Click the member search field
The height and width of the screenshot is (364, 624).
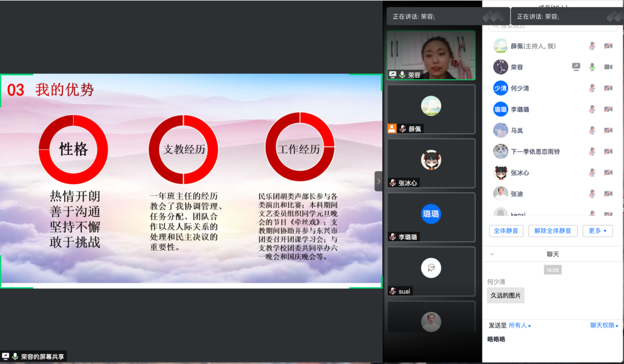[553, 26]
